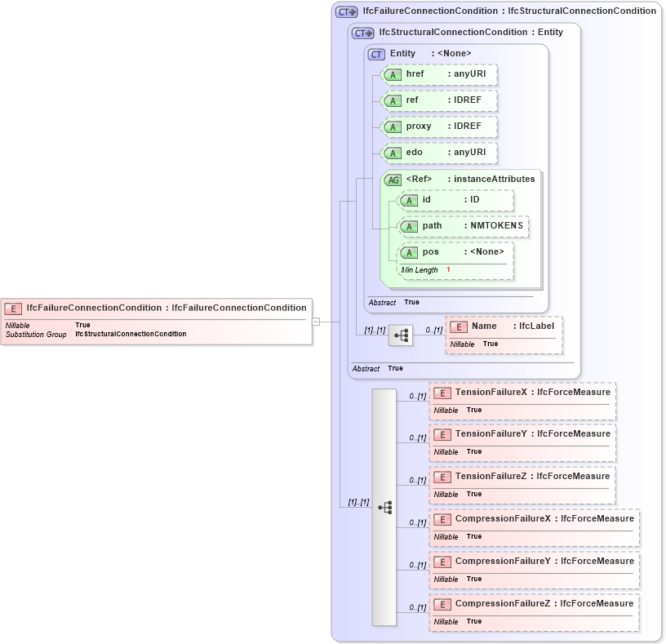
Task: Click the pos attribute icon
Action: pos(411,252)
